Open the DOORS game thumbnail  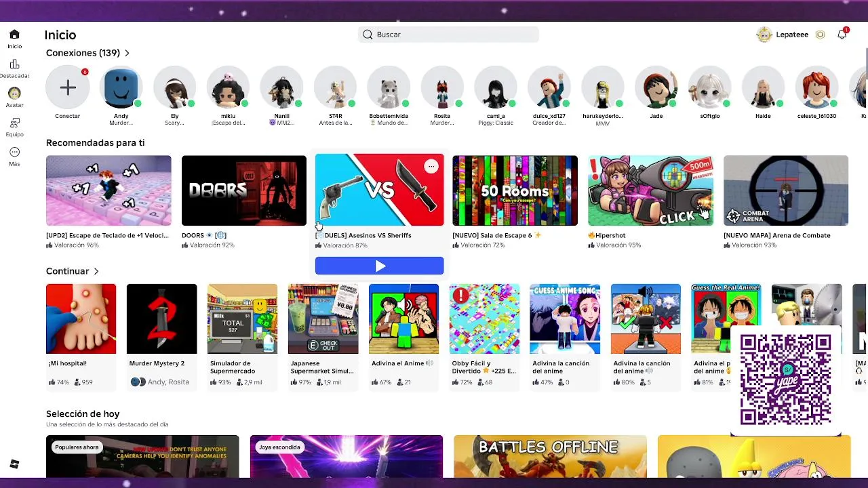(x=244, y=190)
